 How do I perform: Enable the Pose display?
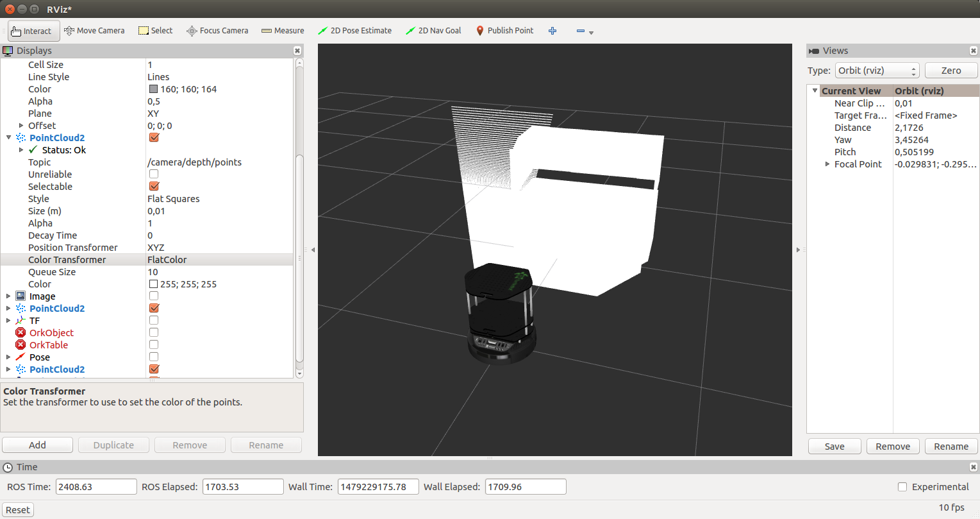coord(154,357)
